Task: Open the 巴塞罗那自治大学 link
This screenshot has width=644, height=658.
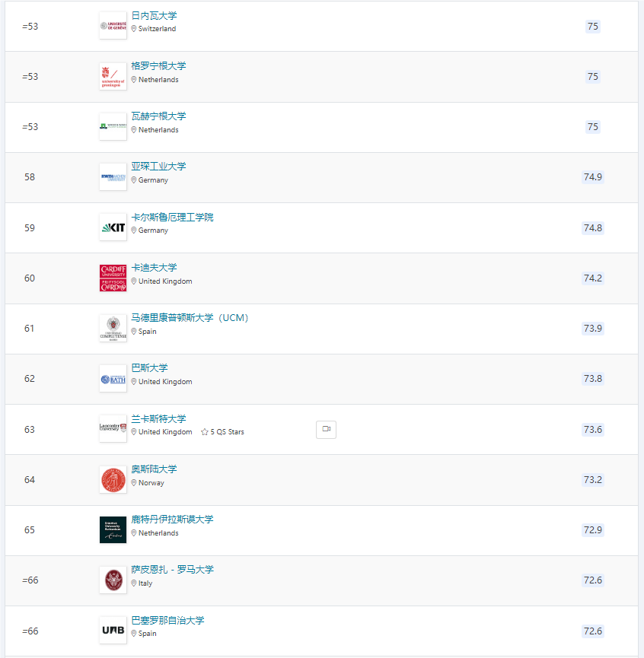Action: [x=168, y=620]
